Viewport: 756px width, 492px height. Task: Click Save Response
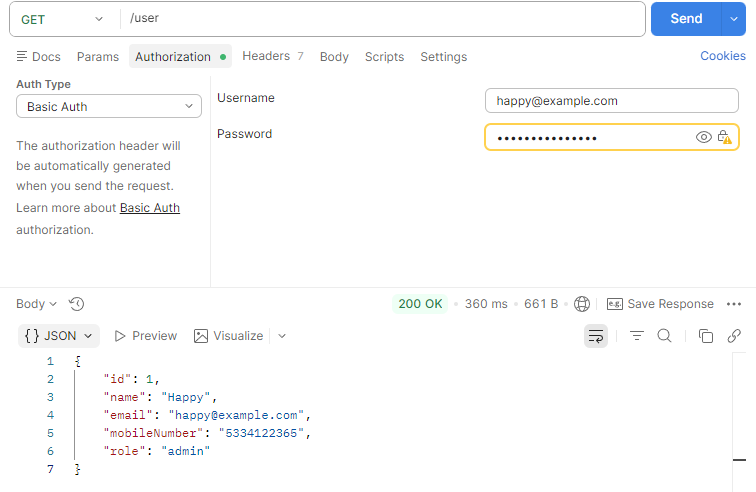(660, 304)
